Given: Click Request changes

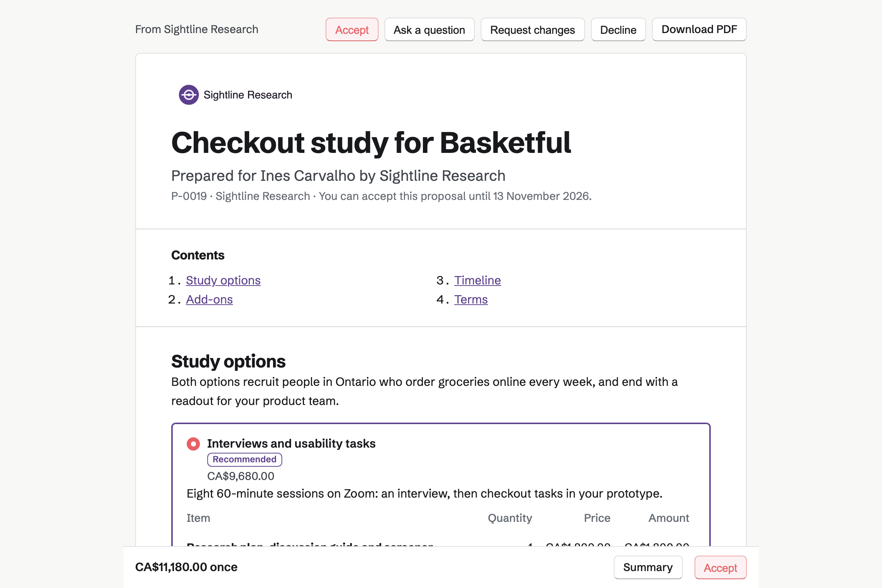Looking at the screenshot, I should 533,30.
